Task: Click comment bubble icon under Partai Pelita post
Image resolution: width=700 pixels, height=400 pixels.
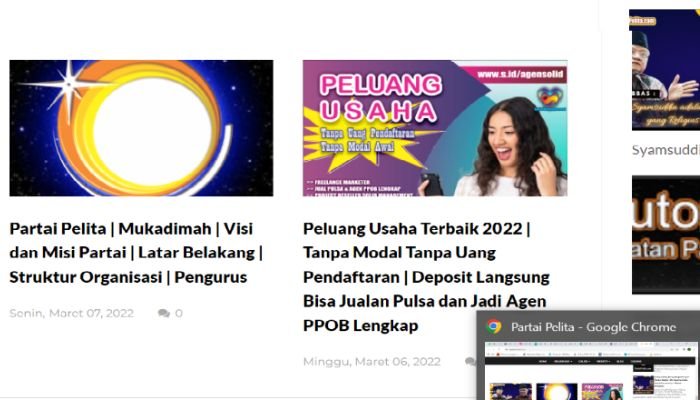Action: 164,313
